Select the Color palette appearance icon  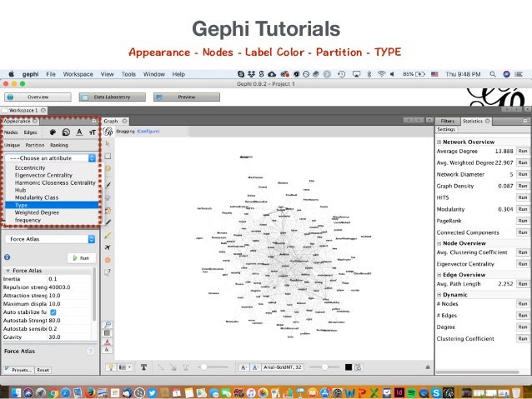(53, 132)
